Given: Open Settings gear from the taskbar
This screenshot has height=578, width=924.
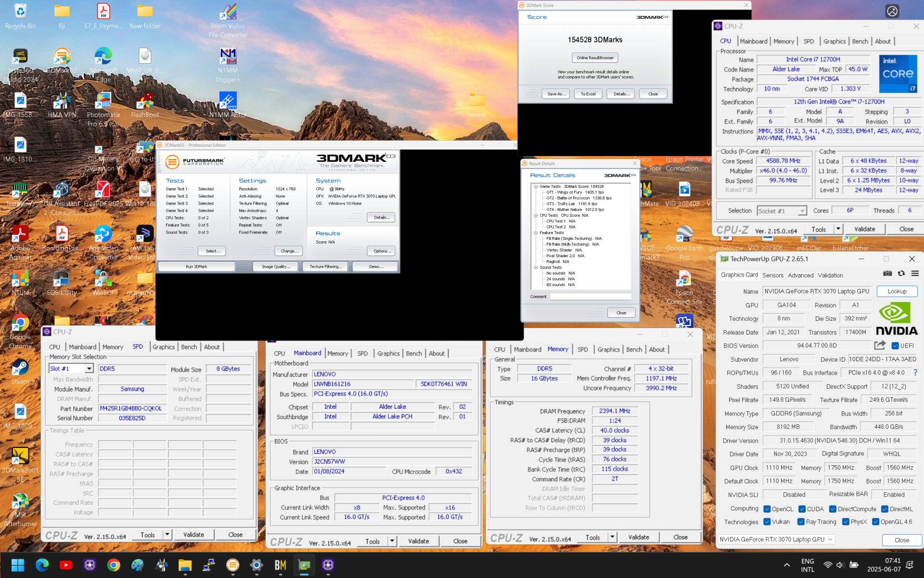Looking at the screenshot, I should point(257,565).
